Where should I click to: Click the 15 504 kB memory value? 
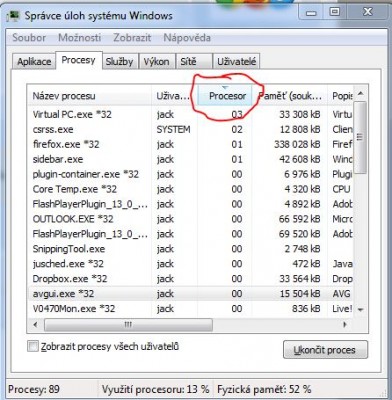(299, 294)
